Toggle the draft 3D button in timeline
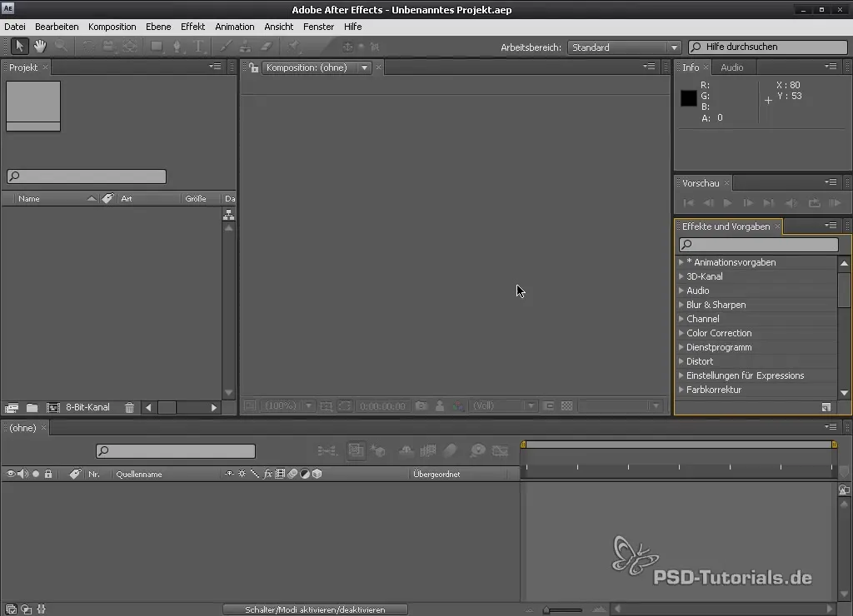853x616 pixels. (377, 450)
